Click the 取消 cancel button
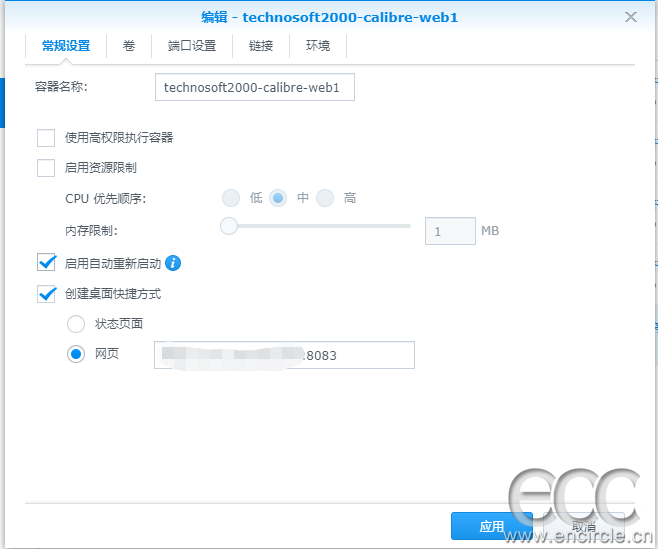The height and width of the screenshot is (549, 658). click(585, 526)
